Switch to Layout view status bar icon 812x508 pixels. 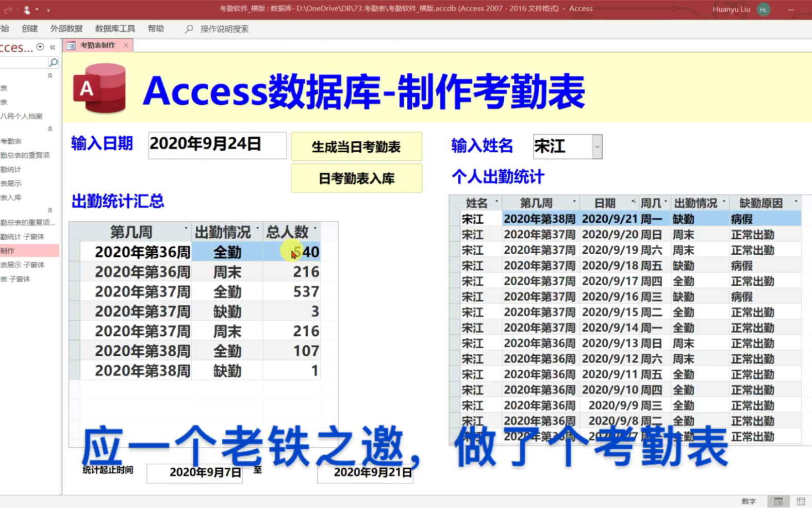tap(801, 501)
